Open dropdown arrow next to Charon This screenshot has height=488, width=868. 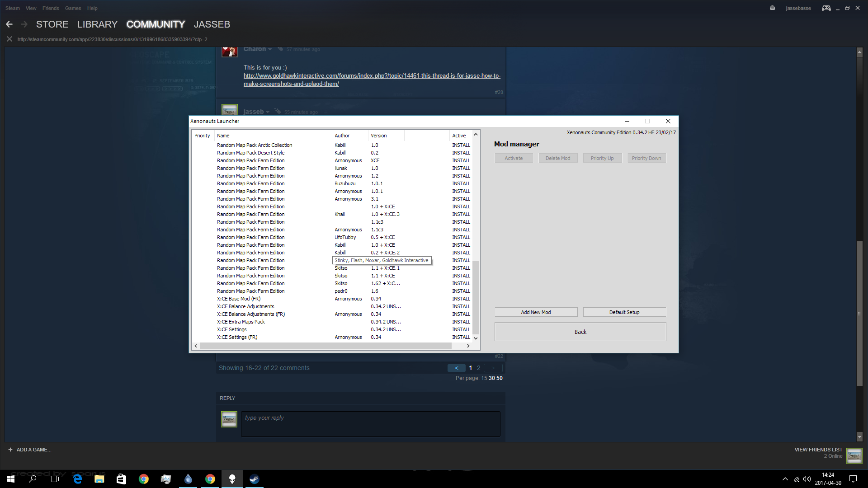click(270, 49)
